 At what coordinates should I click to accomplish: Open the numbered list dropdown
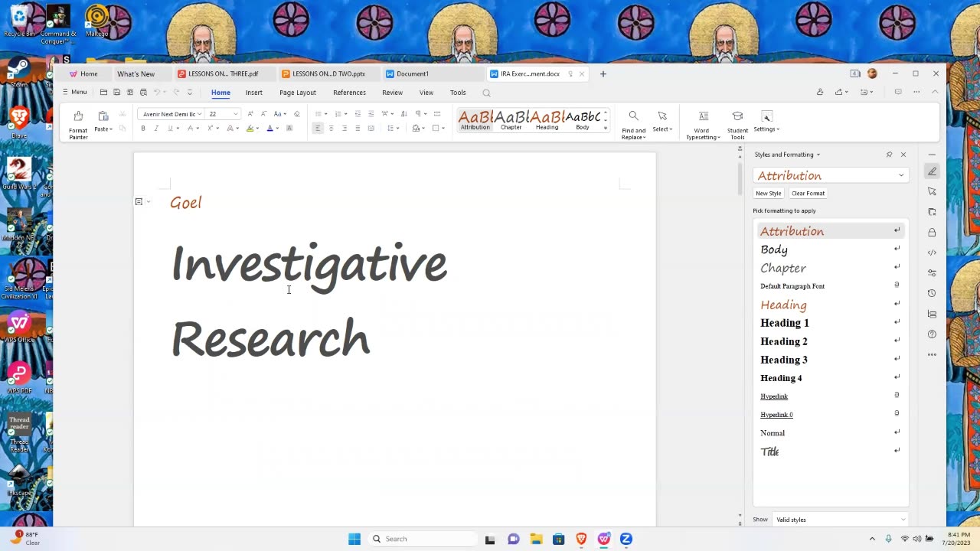347,114
